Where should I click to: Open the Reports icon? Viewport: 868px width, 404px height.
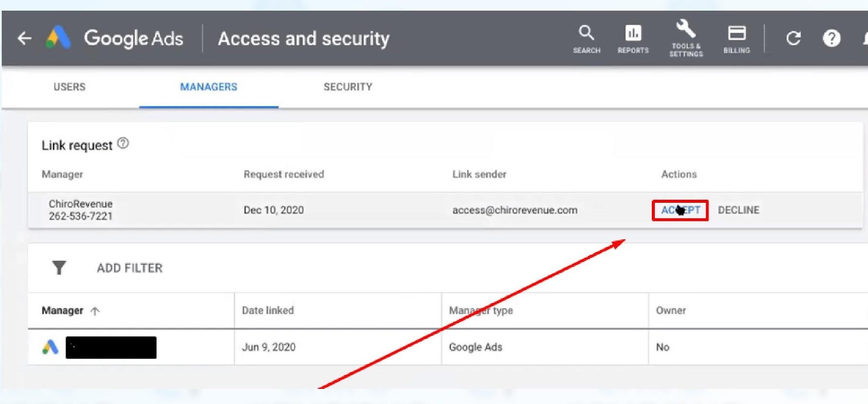coord(633,39)
